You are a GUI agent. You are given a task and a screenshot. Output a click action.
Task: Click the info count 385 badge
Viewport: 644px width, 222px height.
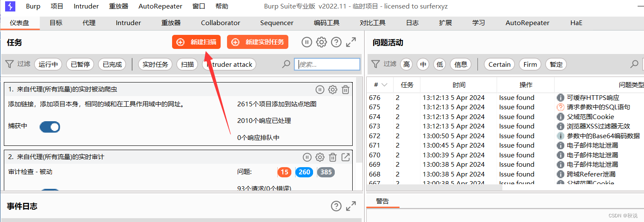coord(326,172)
